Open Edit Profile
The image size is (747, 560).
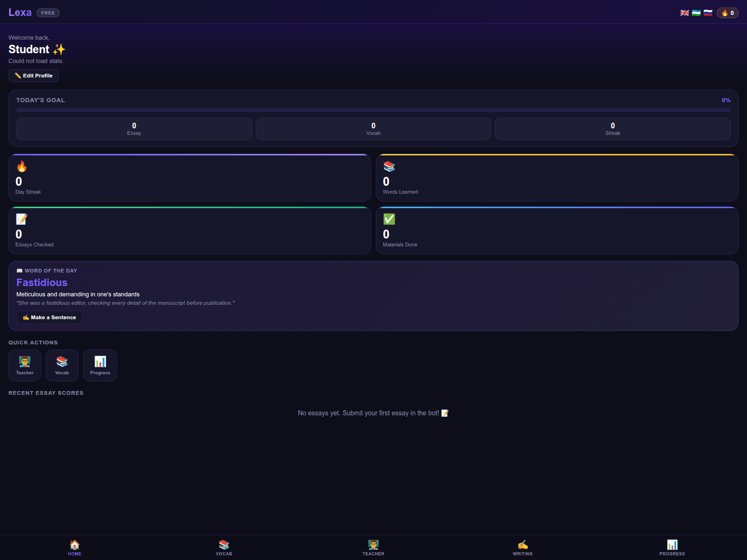[34, 76]
